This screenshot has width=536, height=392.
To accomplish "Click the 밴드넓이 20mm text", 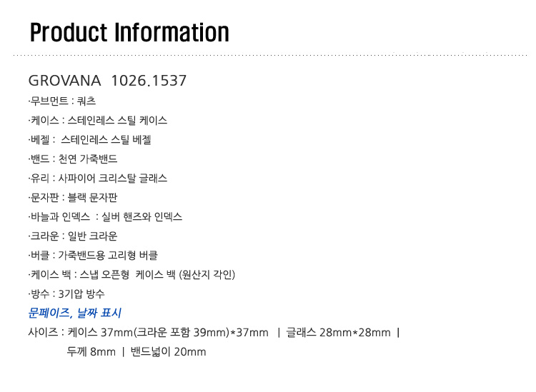I will click(169, 352).
